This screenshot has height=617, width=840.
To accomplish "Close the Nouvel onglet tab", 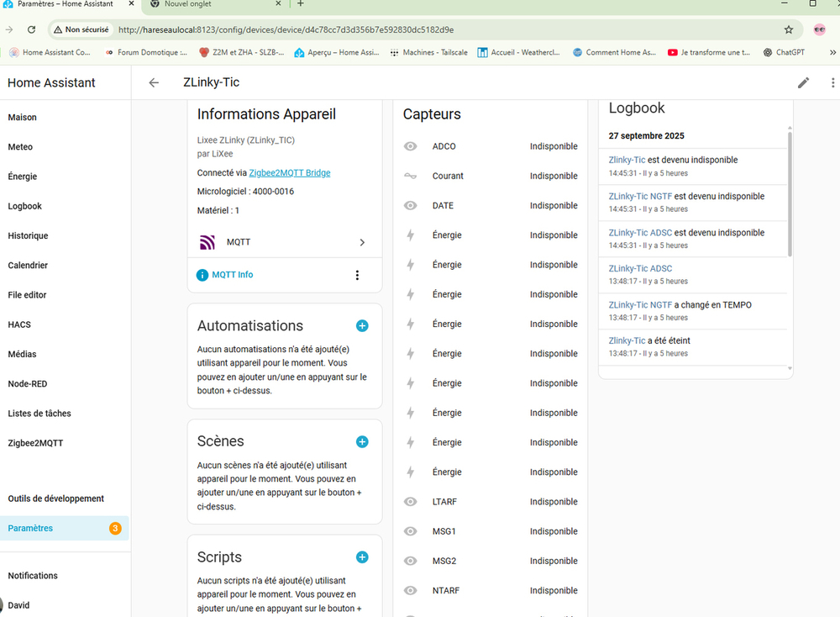I will (278, 3).
